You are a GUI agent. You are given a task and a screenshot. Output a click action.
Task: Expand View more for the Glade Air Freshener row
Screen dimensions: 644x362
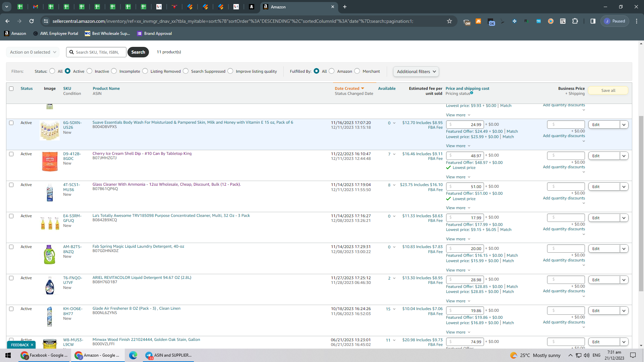458,332
